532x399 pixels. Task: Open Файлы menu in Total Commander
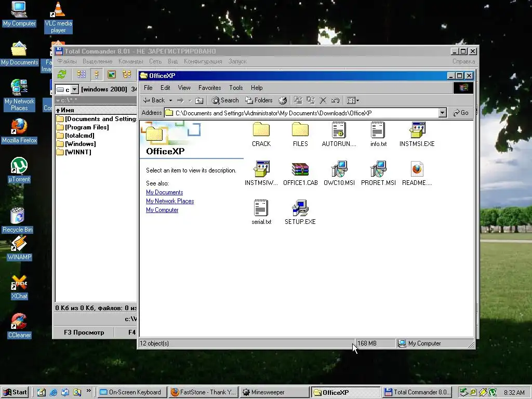[x=67, y=61]
